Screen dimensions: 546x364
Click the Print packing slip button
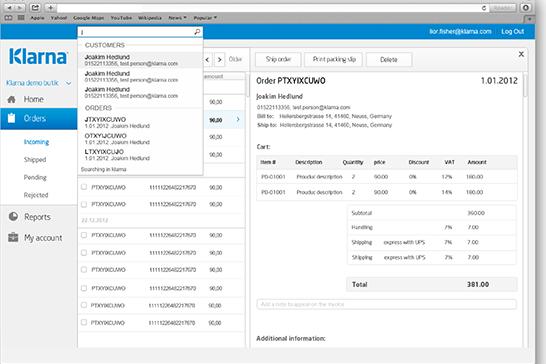(x=334, y=60)
